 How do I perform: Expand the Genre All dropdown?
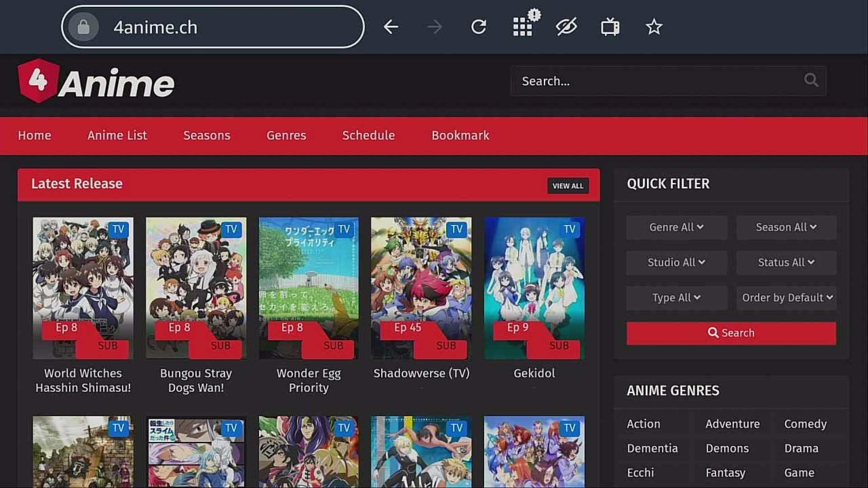[676, 227]
